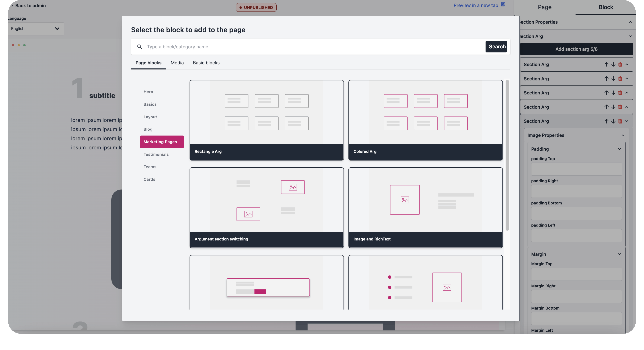Open the Basic blocks tab
Screen dimensions: 644x350
[206, 63]
